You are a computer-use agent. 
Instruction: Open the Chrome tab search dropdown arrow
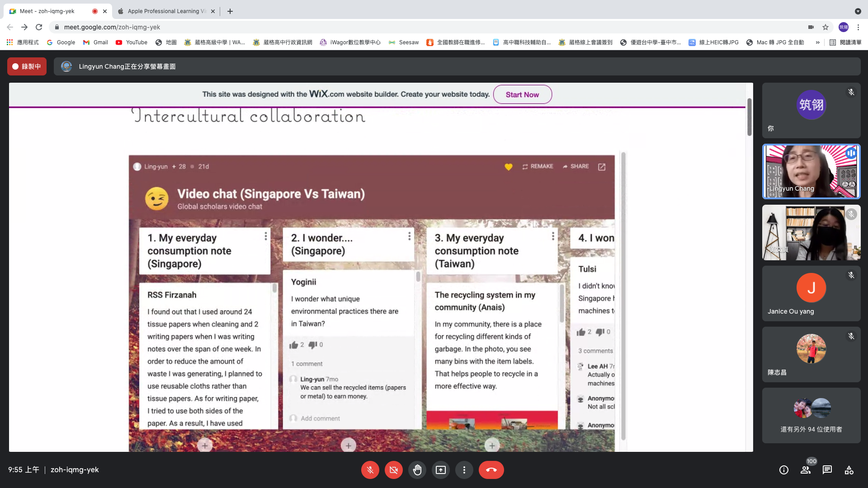858,11
